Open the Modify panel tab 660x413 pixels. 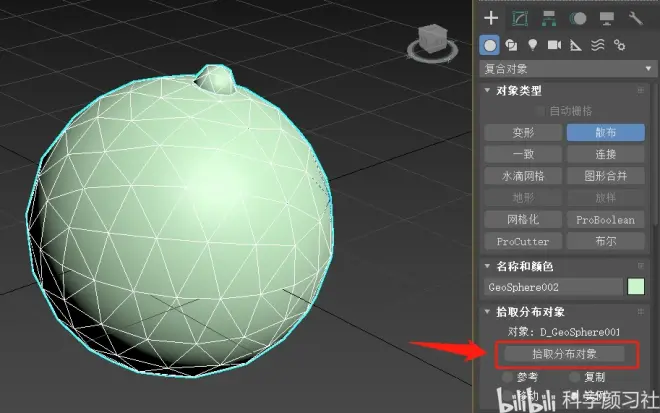point(520,19)
